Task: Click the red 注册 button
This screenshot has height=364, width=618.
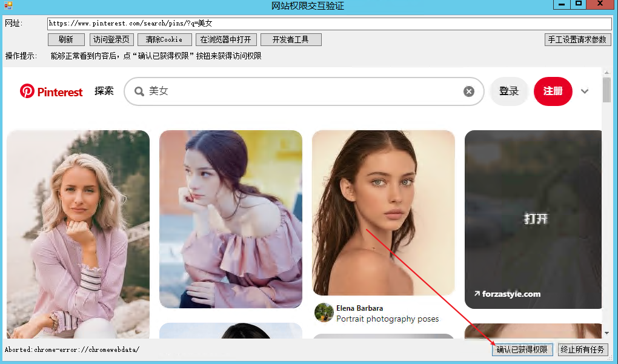Action: point(553,91)
